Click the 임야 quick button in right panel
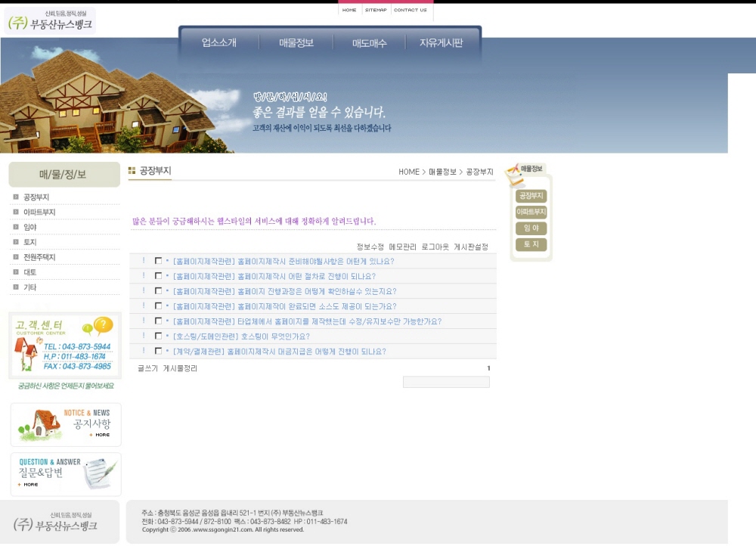 pyautogui.click(x=531, y=228)
